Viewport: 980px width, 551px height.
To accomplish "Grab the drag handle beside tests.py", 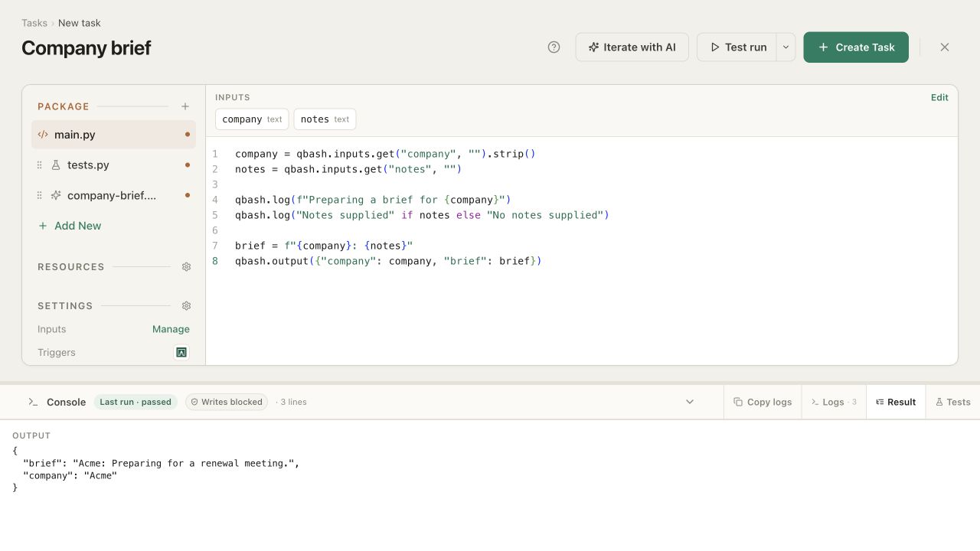I will [x=40, y=165].
